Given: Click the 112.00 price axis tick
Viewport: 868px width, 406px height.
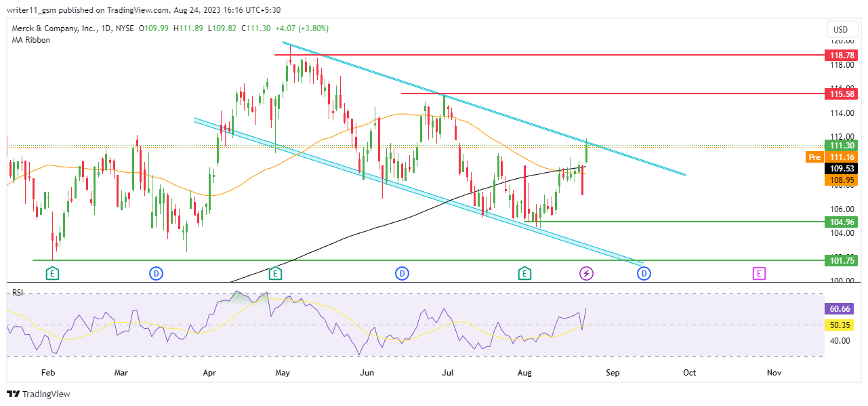Looking at the screenshot, I should point(842,137).
